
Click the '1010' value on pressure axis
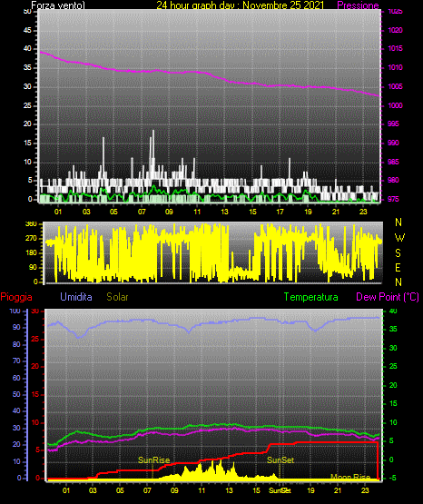coord(395,67)
